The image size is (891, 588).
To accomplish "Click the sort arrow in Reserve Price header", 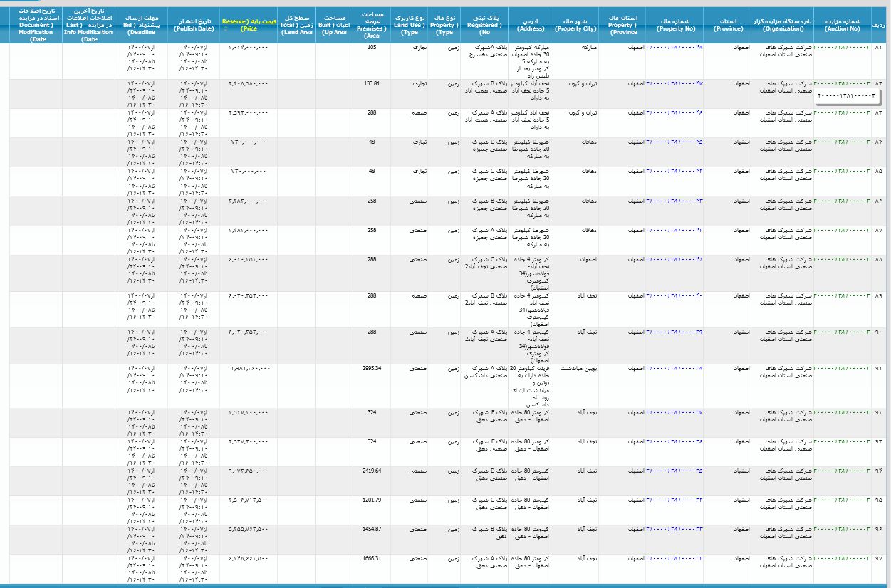I will tap(225, 30).
